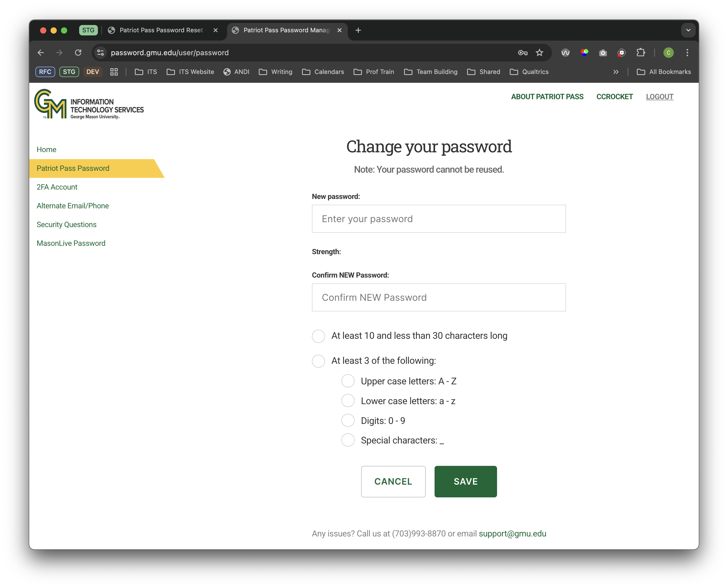Open the All Bookmarks folder

coord(664,72)
